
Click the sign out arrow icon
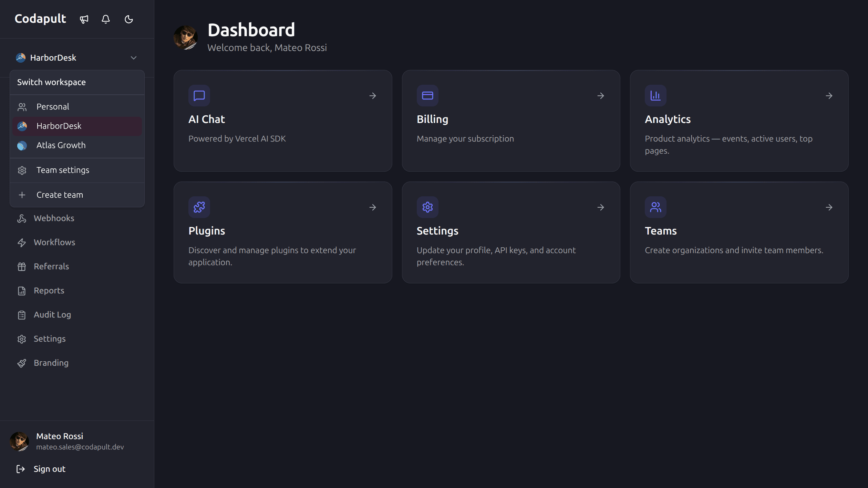click(21, 469)
